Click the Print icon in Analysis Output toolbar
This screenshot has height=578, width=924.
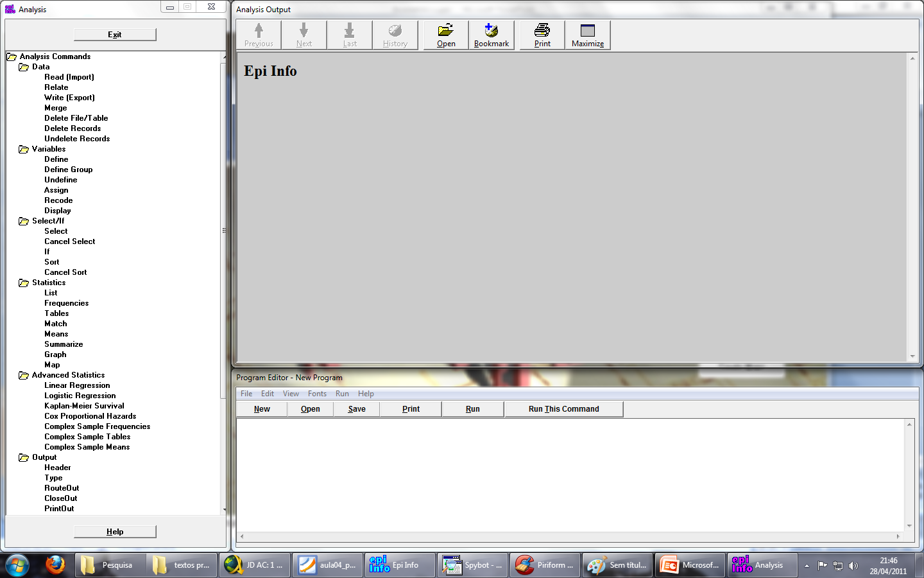pos(542,35)
